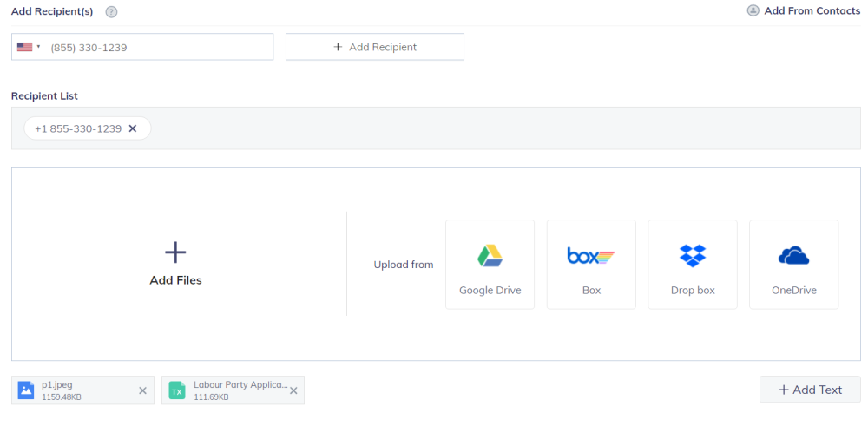868x426 pixels.
Task: Click the Add From Contacts link
Action: pyautogui.click(x=812, y=10)
